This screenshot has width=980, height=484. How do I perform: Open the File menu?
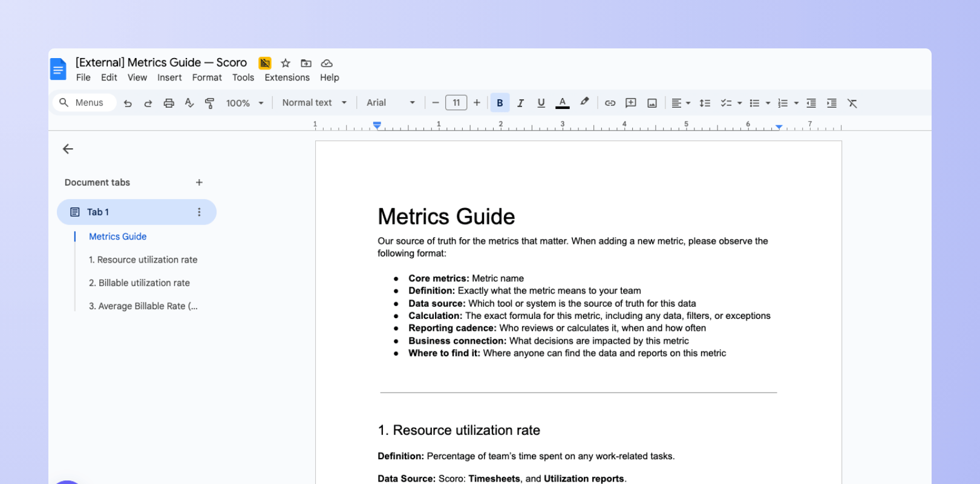83,77
